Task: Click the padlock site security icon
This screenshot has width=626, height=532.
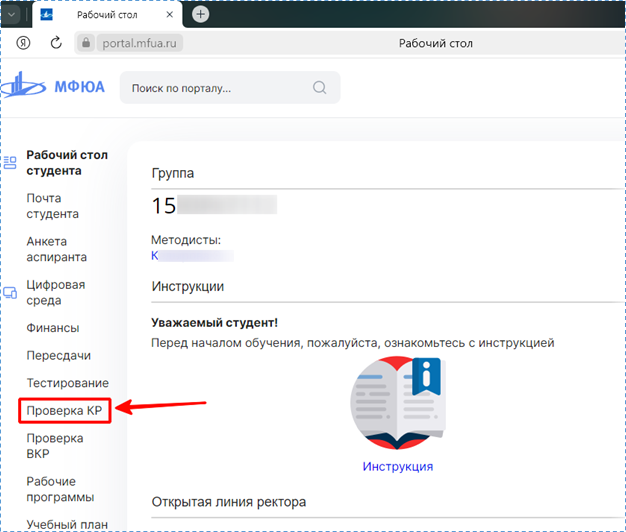Action: tap(86, 43)
